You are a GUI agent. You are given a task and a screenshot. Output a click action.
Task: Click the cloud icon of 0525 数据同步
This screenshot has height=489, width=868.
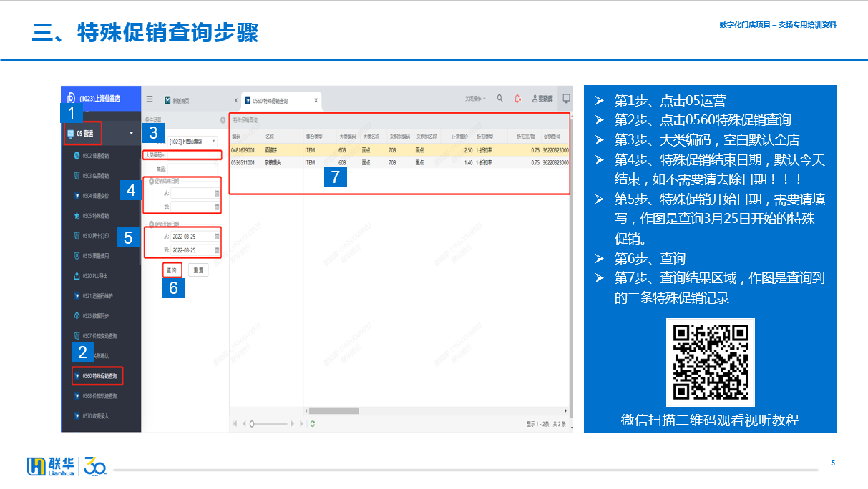77,315
